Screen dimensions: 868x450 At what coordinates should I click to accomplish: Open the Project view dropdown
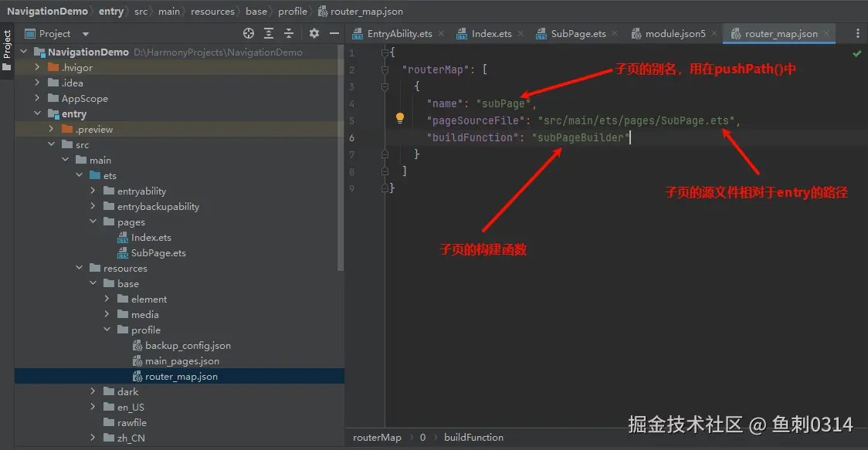point(86,34)
